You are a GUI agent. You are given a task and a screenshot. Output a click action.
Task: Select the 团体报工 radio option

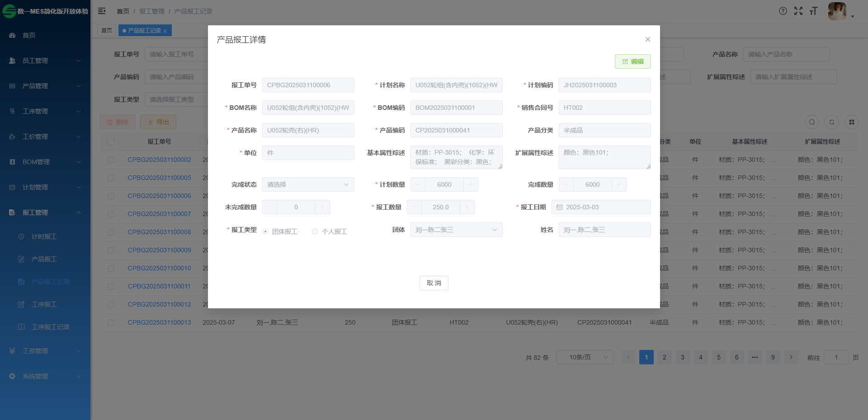[266, 231]
